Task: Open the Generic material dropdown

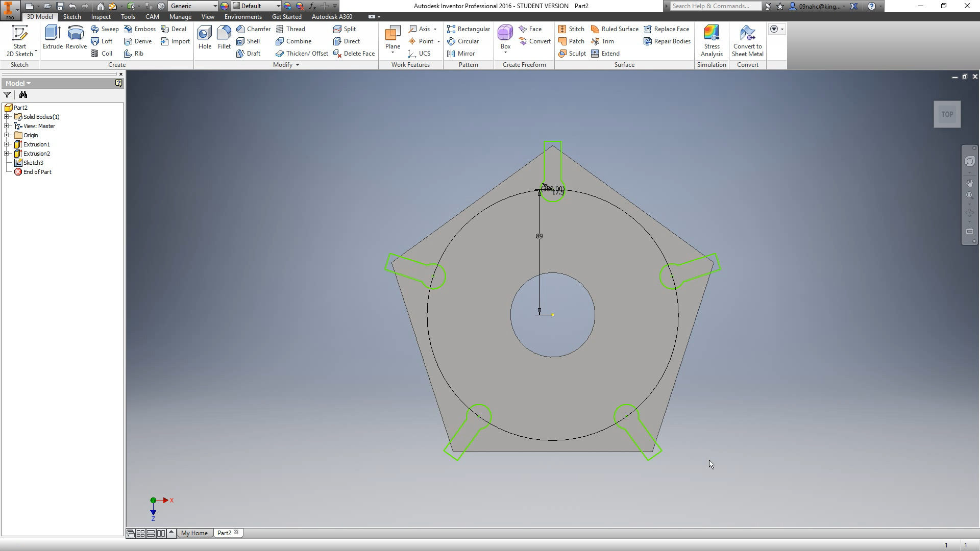Action: tap(193, 6)
